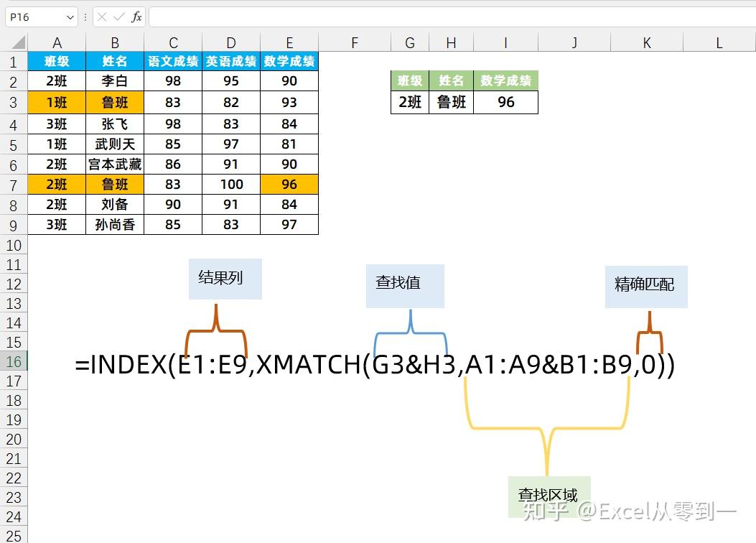Select the 姓名 header cell in column B
The width and height of the screenshot is (756, 543).
114,61
